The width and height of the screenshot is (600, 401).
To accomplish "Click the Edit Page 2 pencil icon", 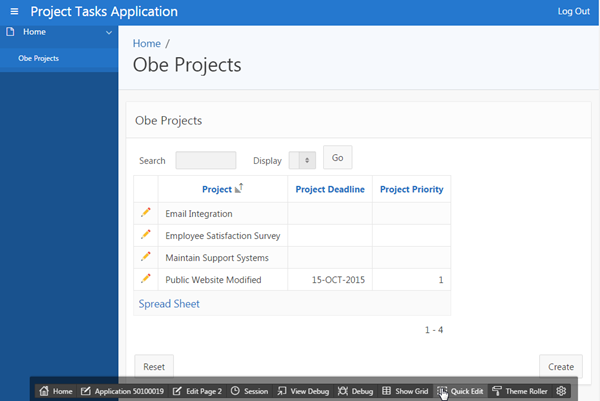I will [x=177, y=391].
